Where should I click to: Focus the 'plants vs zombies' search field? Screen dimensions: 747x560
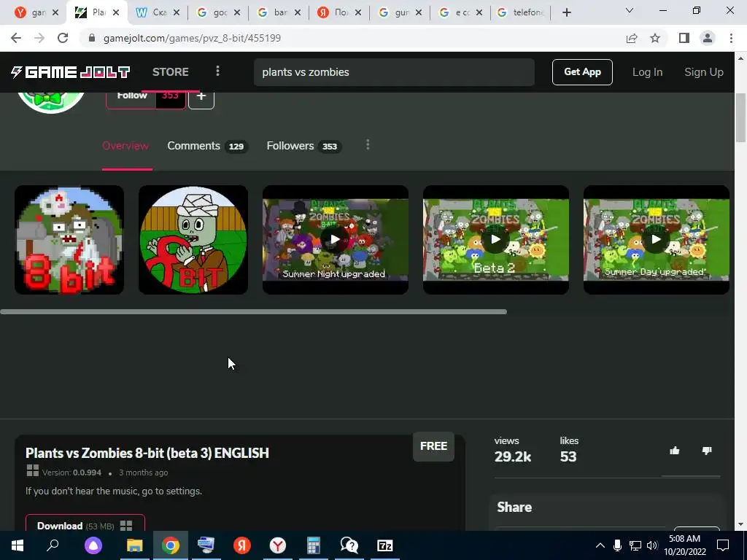pos(394,72)
